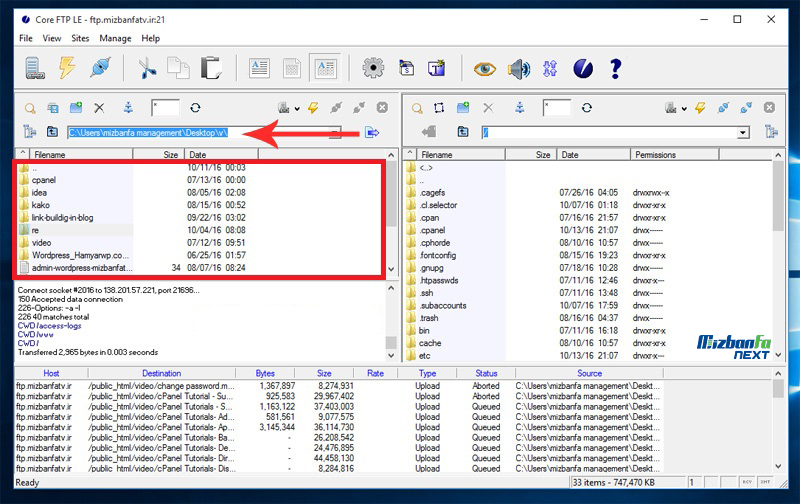Viewport: 800px width, 504px height.
Task: Refresh the remote file listing
Action: (587, 108)
